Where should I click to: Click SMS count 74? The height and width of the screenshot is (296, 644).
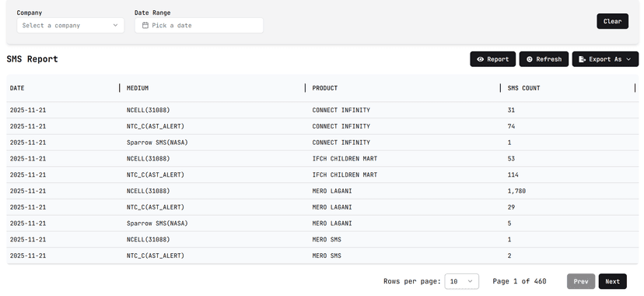(x=511, y=126)
